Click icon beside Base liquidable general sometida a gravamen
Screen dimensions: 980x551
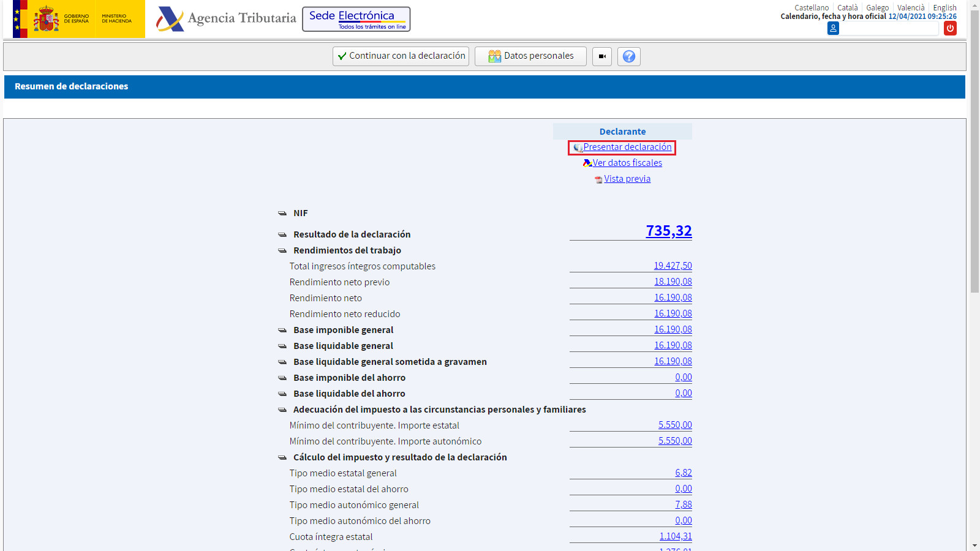(x=282, y=362)
